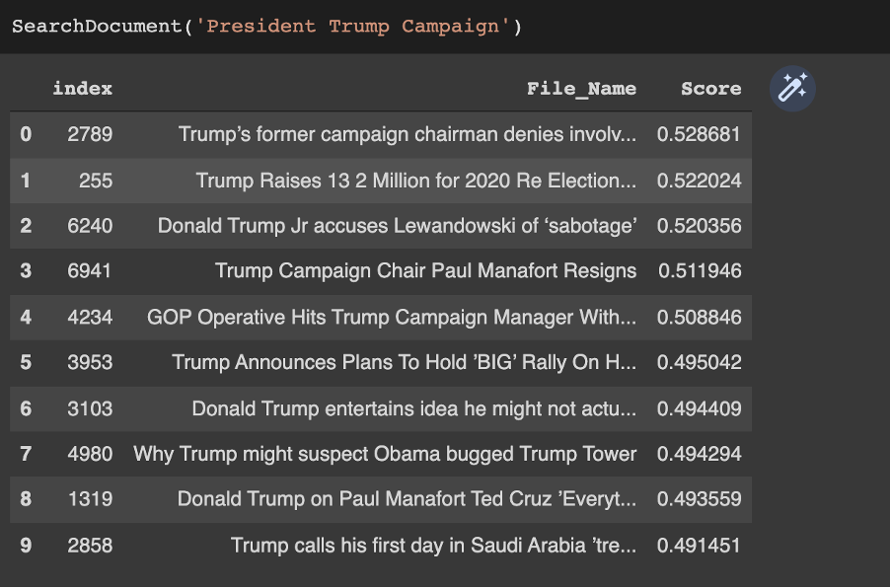Select 'GOP Operative Hits Trump Campaign Manager' row
Viewport: 890px width, 588px height.
coord(392,317)
